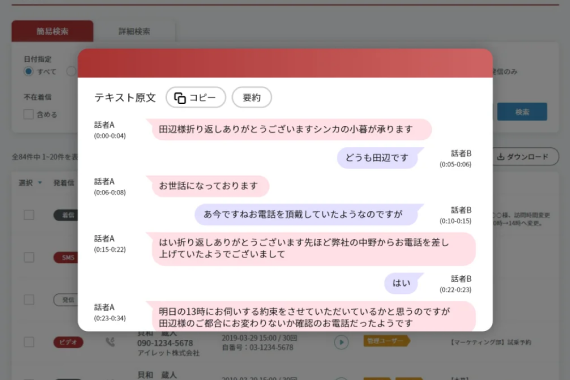Click the 着信 dark badge
Image resolution: width=570 pixels, height=380 pixels.
(67, 215)
